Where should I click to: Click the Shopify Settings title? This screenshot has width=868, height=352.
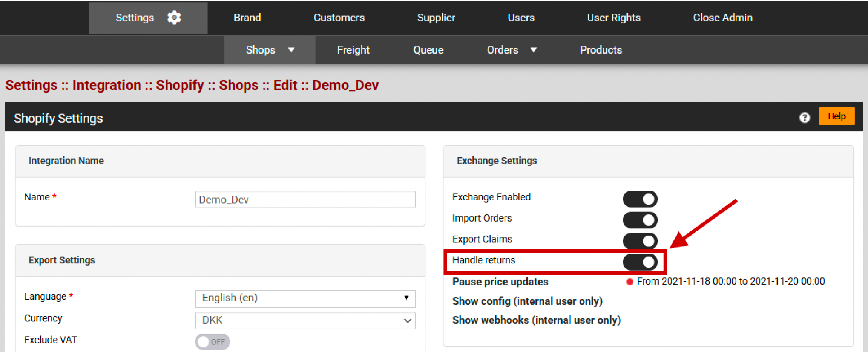coord(58,118)
